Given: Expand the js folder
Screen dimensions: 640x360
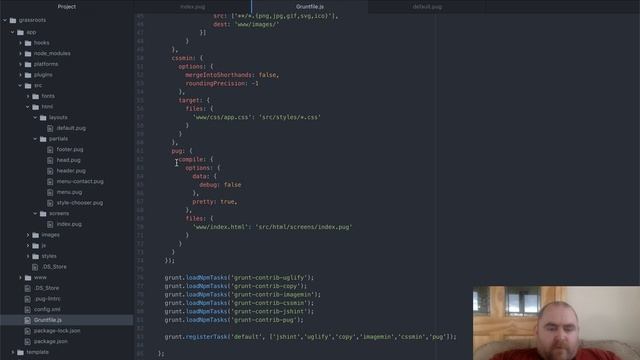Looking at the screenshot, I should [28, 245].
